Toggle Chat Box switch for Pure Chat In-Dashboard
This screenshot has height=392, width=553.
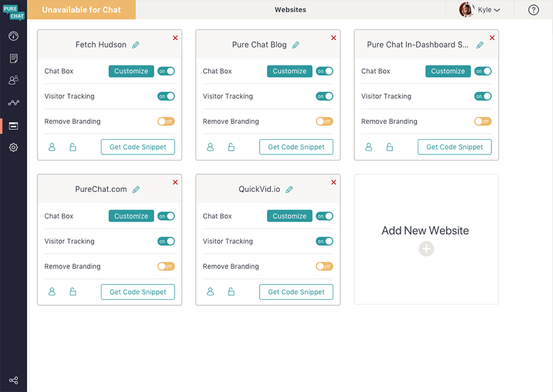click(x=483, y=71)
